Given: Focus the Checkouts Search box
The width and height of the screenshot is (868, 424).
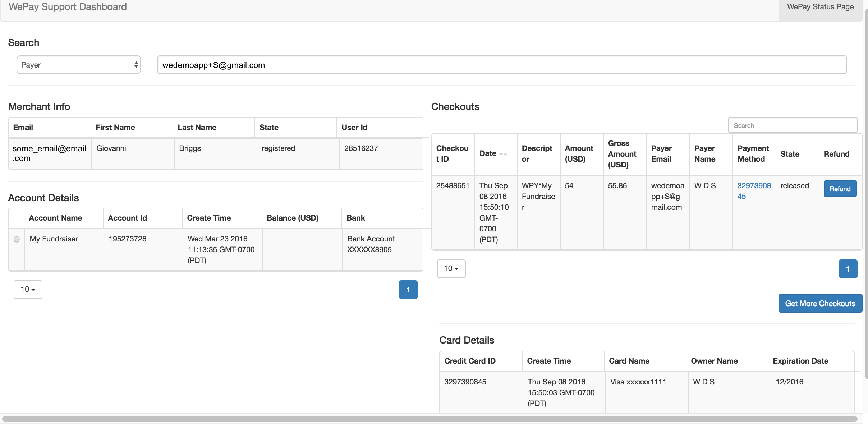Looking at the screenshot, I should coord(793,125).
